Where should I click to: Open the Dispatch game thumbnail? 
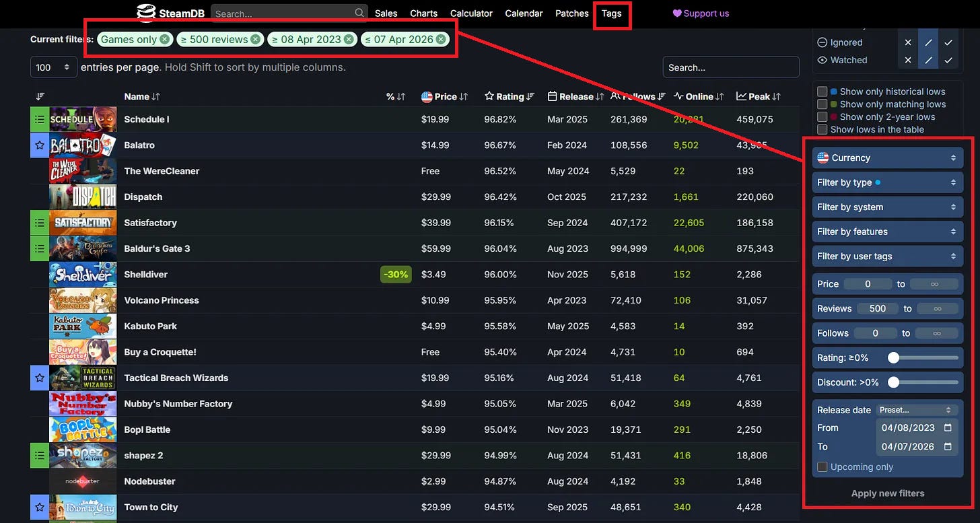[x=83, y=197]
